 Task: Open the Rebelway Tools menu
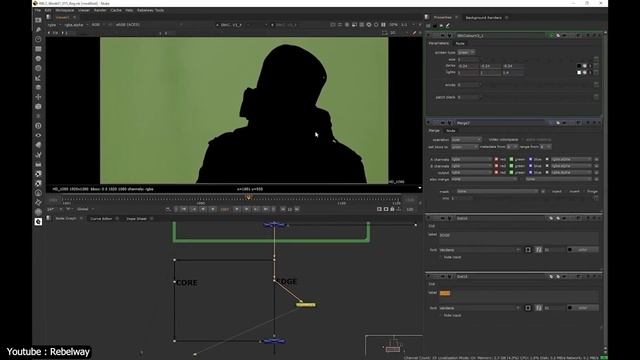[x=150, y=10]
